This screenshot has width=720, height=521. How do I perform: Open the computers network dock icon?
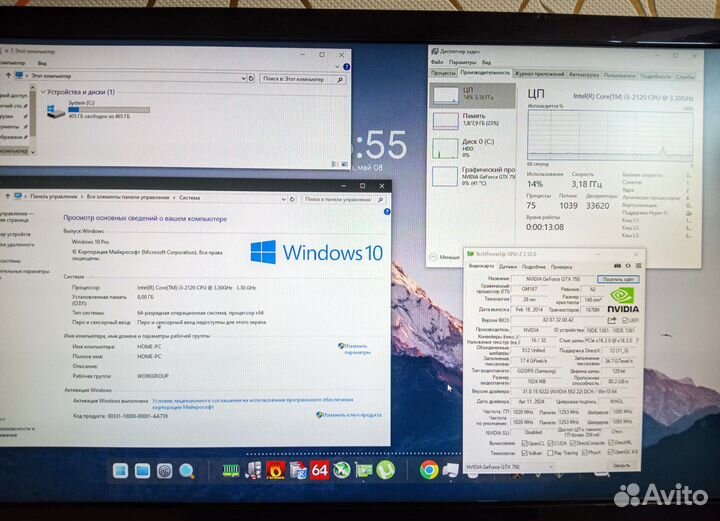pyautogui.click(x=253, y=471)
